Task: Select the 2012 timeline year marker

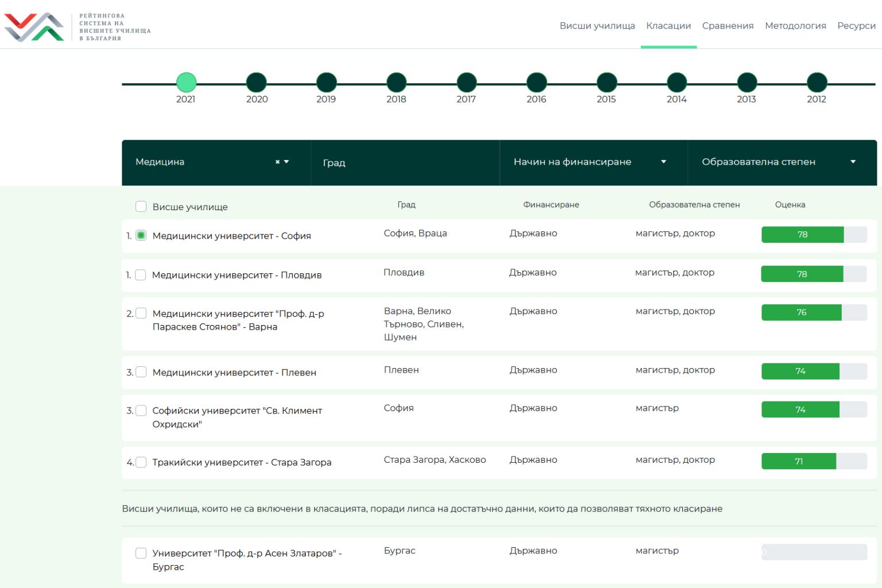Action: coord(817,83)
